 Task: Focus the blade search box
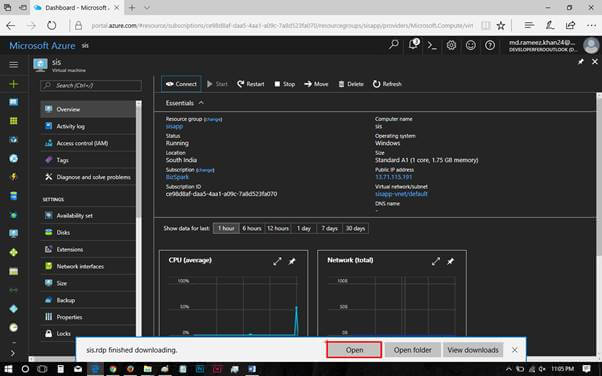click(91, 85)
